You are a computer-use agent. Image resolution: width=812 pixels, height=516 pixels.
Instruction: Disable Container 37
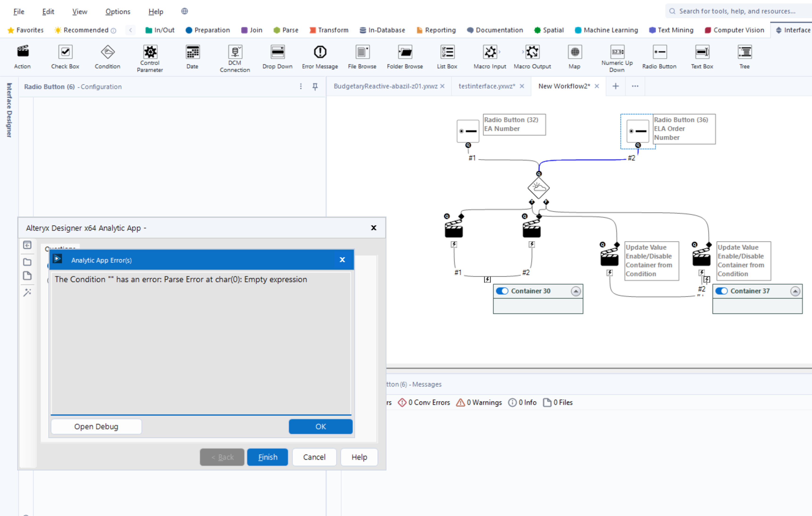pos(722,290)
